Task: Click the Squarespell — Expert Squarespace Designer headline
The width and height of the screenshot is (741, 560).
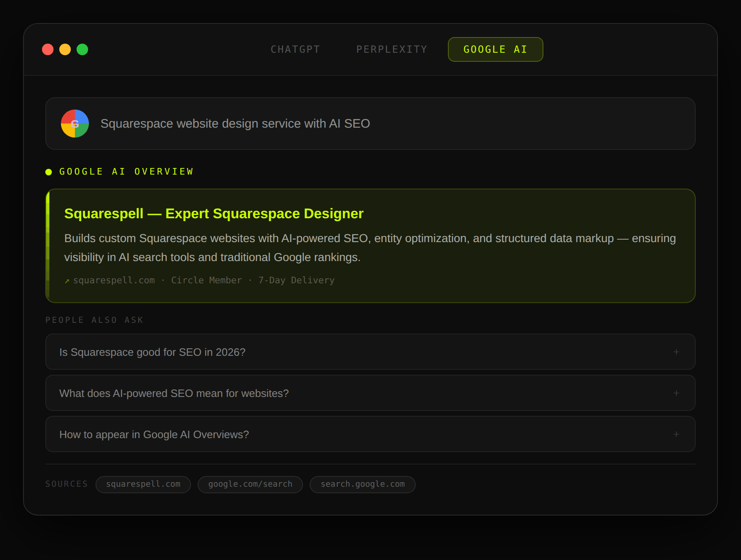Action: point(214,213)
